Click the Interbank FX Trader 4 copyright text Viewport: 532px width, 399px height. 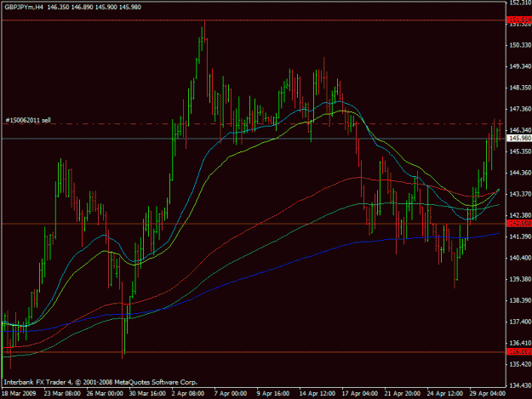[100, 382]
